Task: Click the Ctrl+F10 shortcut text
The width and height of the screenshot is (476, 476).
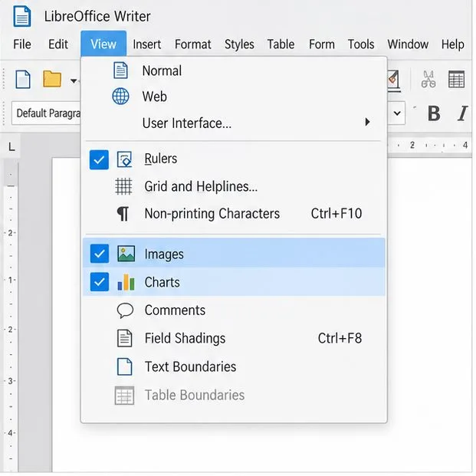Action: (336, 213)
